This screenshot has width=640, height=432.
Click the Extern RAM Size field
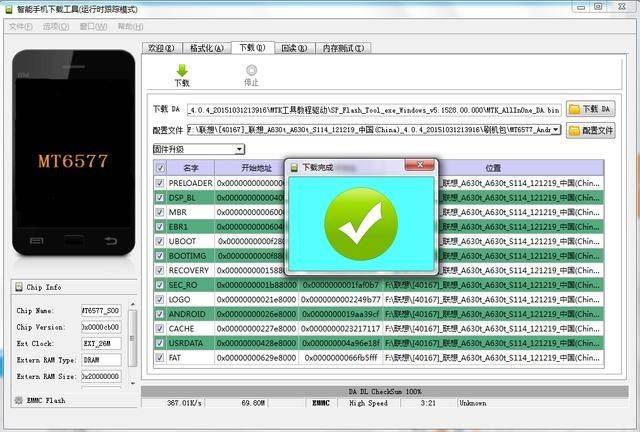click(x=101, y=376)
